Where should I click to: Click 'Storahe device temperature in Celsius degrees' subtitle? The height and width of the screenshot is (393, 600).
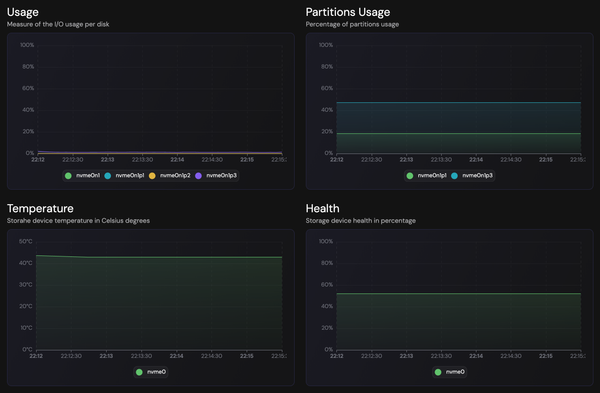click(x=78, y=220)
